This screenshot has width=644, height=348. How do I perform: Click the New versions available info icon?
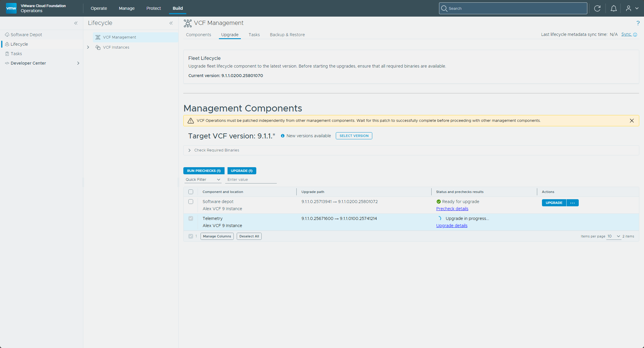pyautogui.click(x=283, y=136)
